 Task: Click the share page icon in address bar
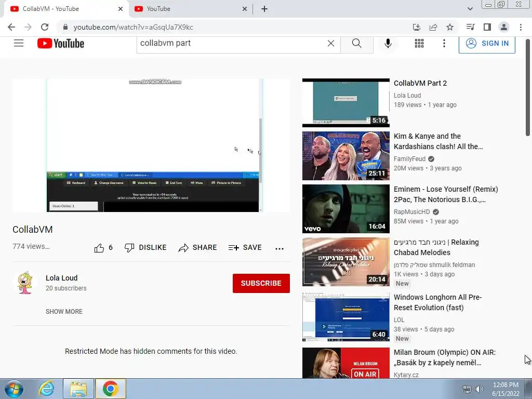click(x=433, y=27)
